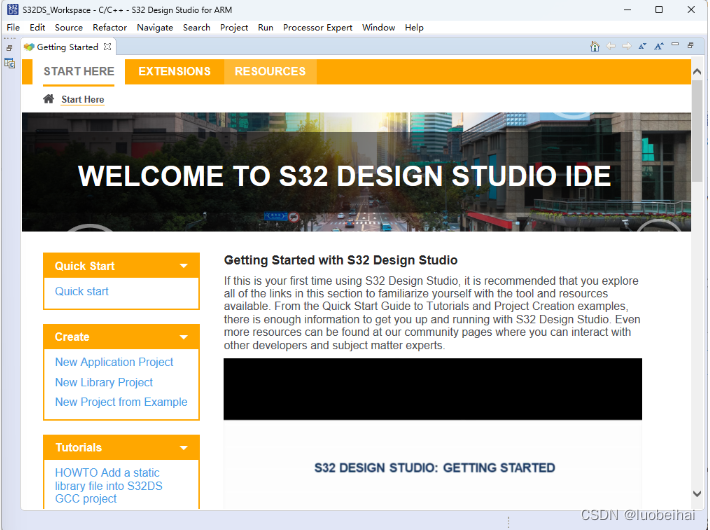Screen dimensions: 710x530
Task: Open the Project menu
Action: click(234, 28)
